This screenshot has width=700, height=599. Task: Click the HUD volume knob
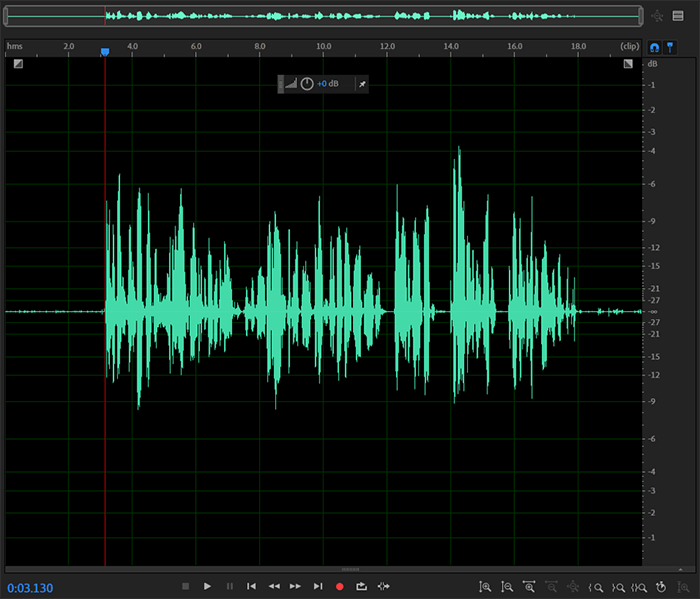[307, 84]
